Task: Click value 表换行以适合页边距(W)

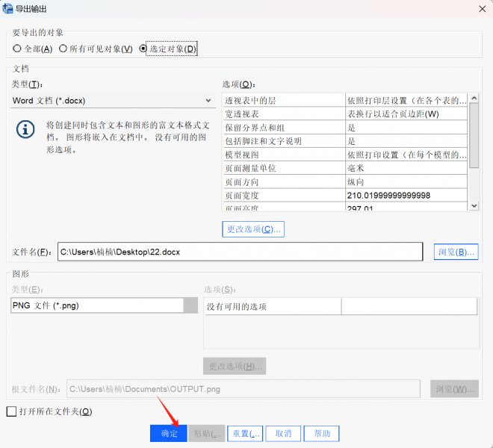Action: click(393, 113)
